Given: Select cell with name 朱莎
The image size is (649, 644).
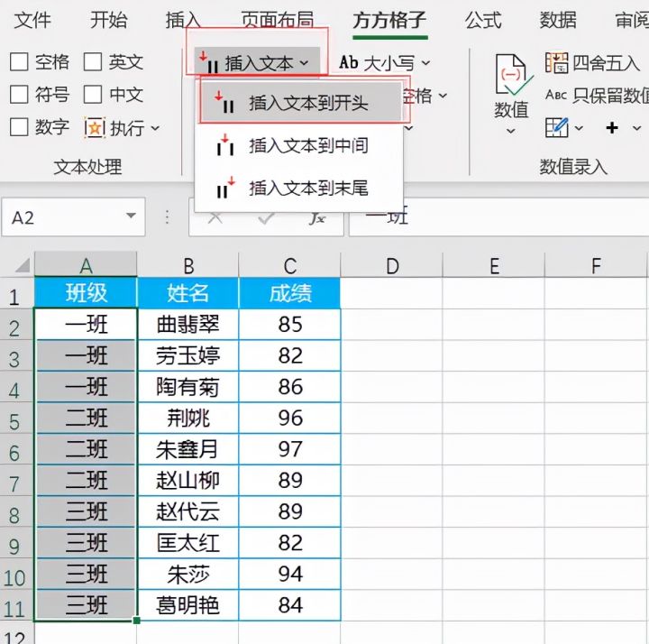Looking at the screenshot, I should pyautogui.click(x=187, y=574).
